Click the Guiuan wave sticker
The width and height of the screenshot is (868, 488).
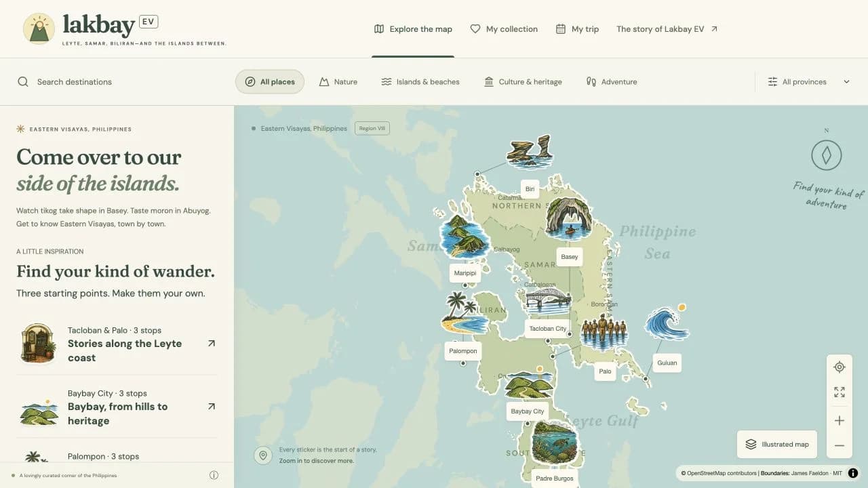click(x=667, y=323)
